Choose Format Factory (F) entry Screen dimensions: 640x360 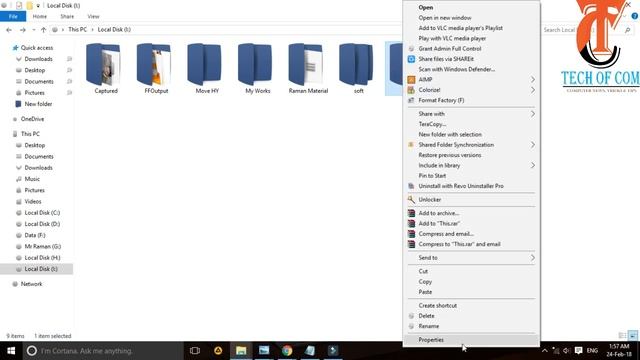pos(471,100)
